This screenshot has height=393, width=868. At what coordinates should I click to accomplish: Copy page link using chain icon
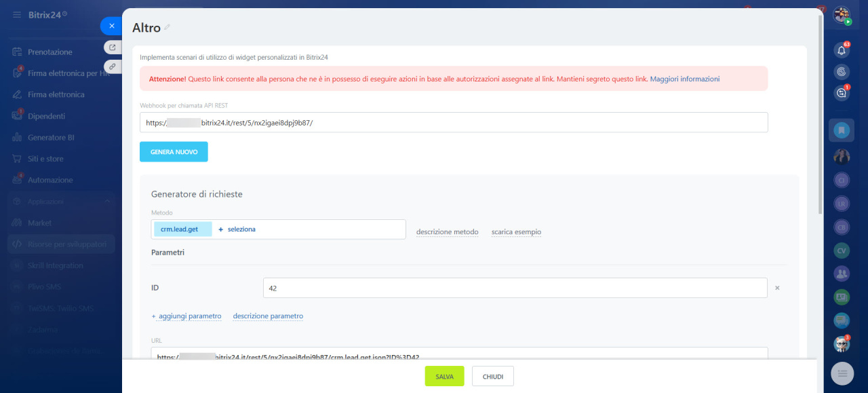click(x=113, y=67)
